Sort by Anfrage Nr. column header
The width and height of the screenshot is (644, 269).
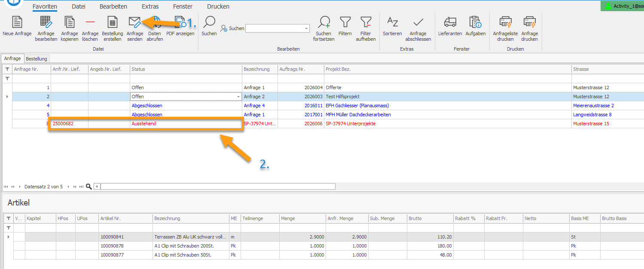[x=31, y=69]
